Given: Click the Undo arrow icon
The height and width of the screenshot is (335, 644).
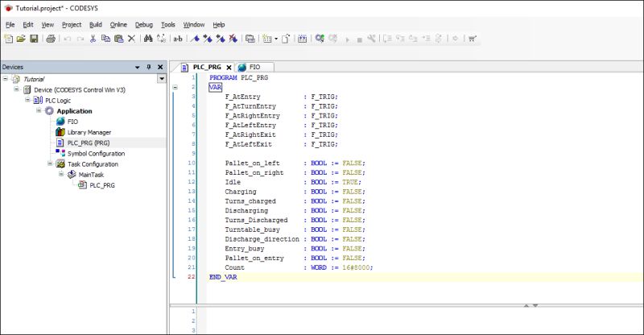Looking at the screenshot, I should point(68,39).
